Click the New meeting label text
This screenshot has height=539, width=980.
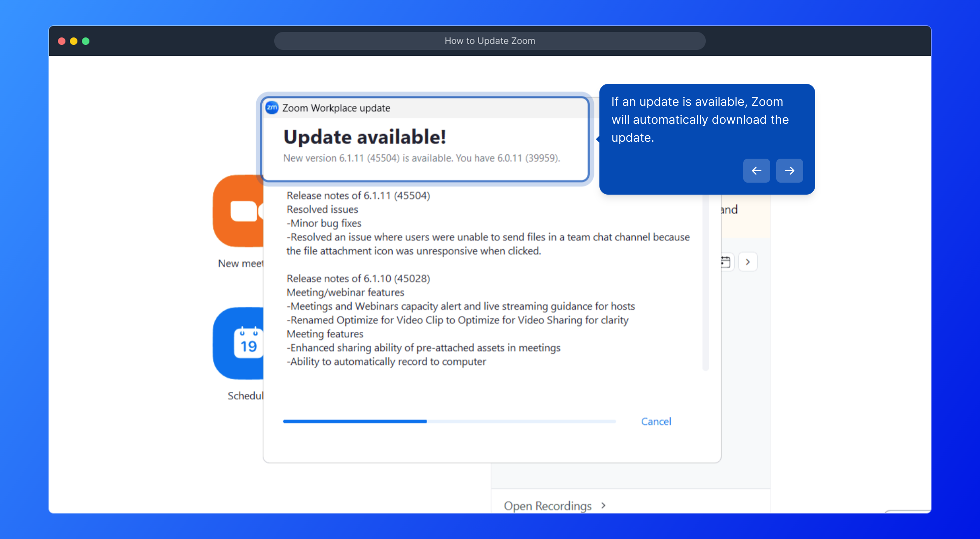(x=240, y=264)
